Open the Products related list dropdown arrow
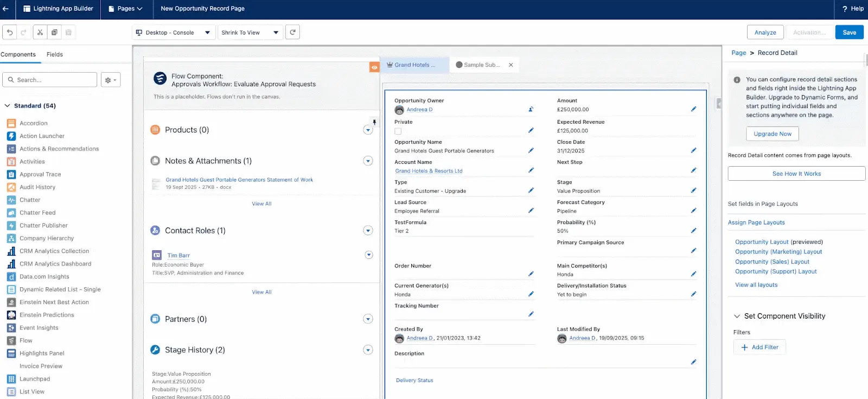 (x=368, y=130)
